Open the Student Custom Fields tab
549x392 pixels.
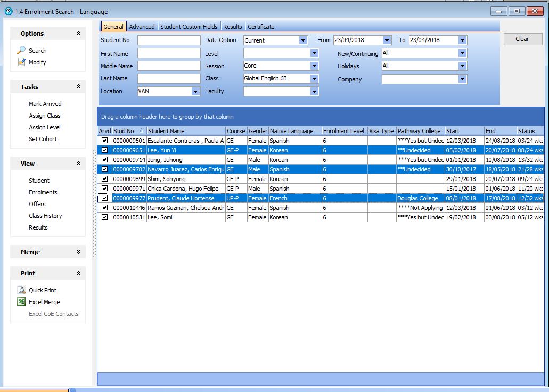click(189, 27)
